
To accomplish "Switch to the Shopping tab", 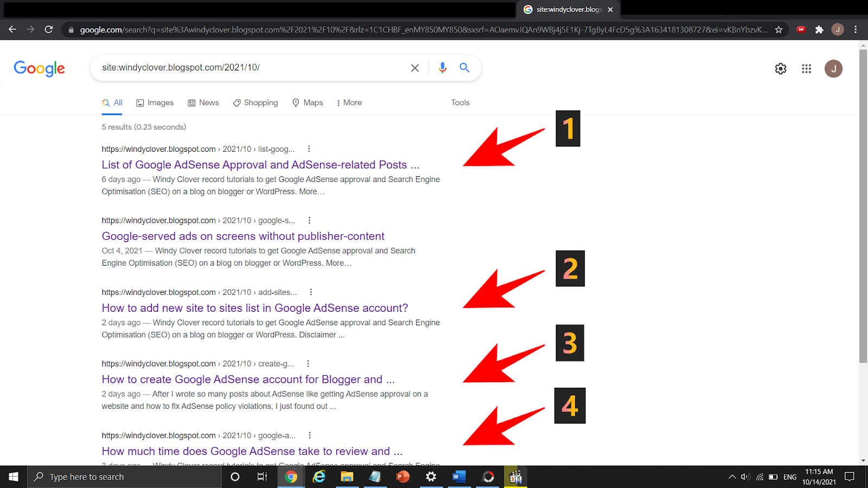I will [256, 102].
